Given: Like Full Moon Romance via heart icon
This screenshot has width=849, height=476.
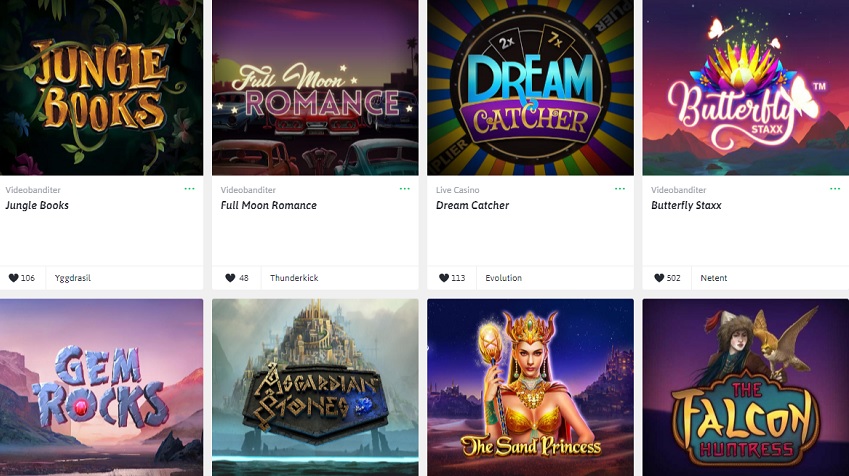Looking at the screenshot, I should 230,278.
